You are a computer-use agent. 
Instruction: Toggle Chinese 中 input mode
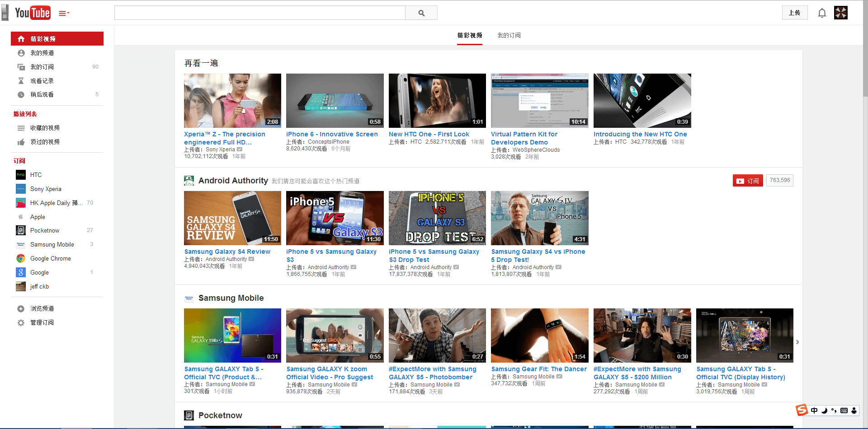coord(814,410)
